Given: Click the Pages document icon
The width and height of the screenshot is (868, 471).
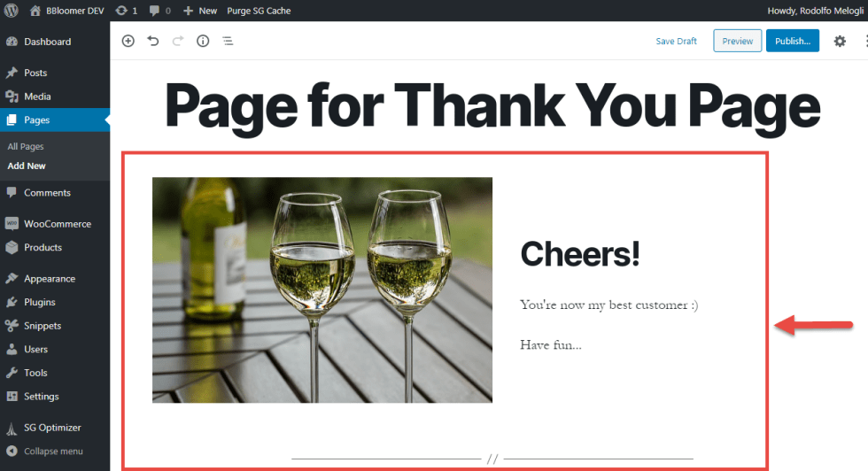Looking at the screenshot, I should coord(12,120).
